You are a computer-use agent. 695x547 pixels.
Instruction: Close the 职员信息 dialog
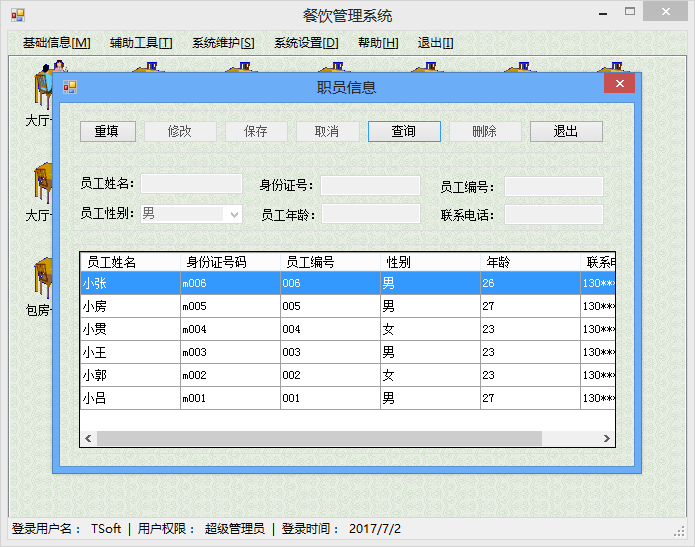pyautogui.click(x=619, y=83)
